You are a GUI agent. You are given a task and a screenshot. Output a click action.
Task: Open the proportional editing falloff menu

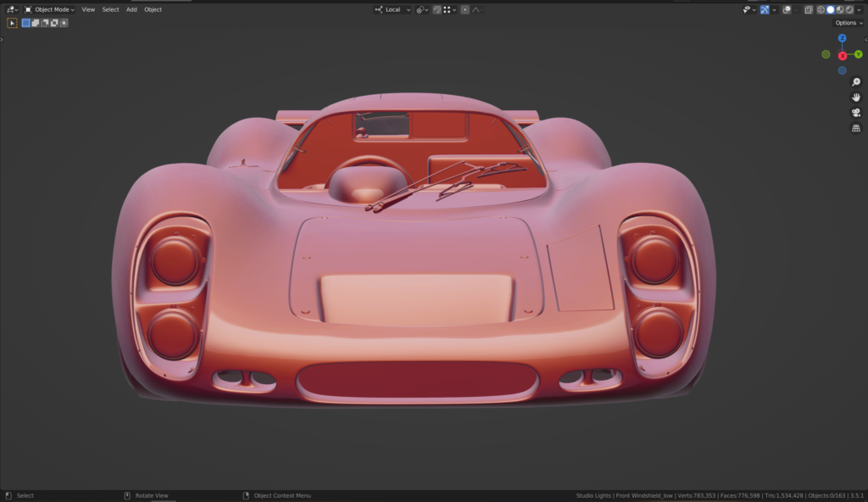[477, 9]
